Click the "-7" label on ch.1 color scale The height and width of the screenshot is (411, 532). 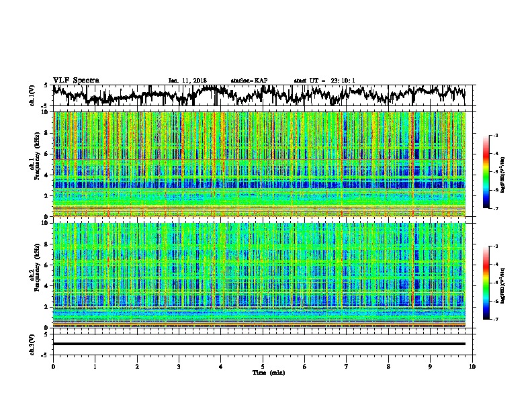pos(495,208)
